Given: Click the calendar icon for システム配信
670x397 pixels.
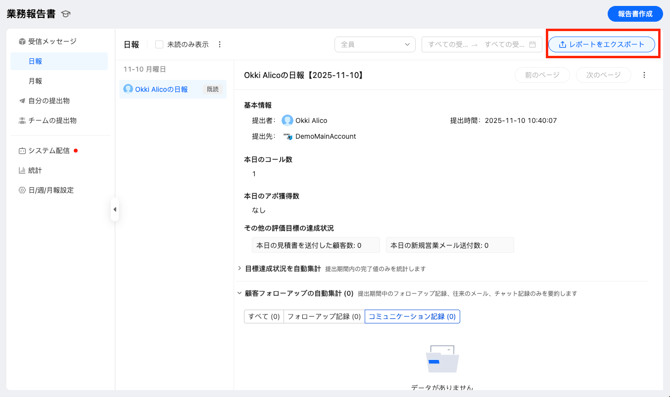Looking at the screenshot, I should coord(22,150).
